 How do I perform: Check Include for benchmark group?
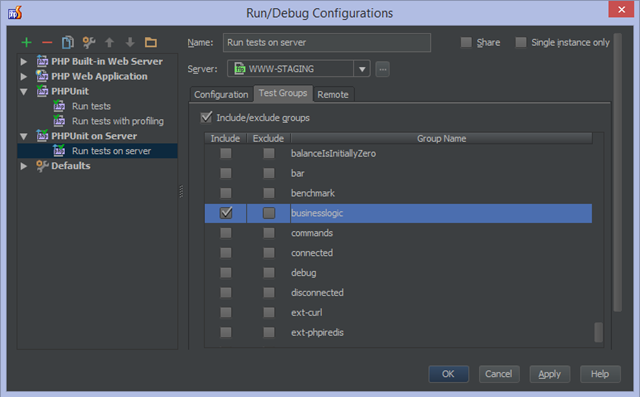click(x=226, y=193)
